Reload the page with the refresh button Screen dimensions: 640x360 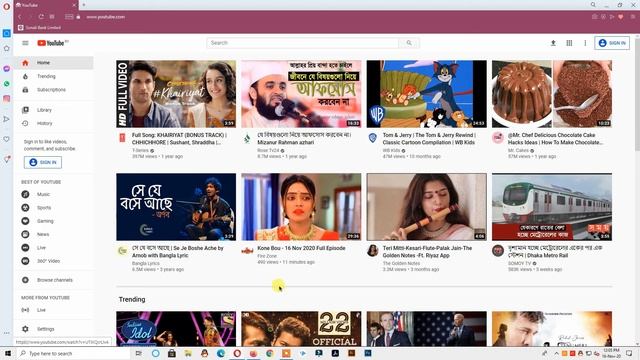pyautogui.click(x=41, y=17)
